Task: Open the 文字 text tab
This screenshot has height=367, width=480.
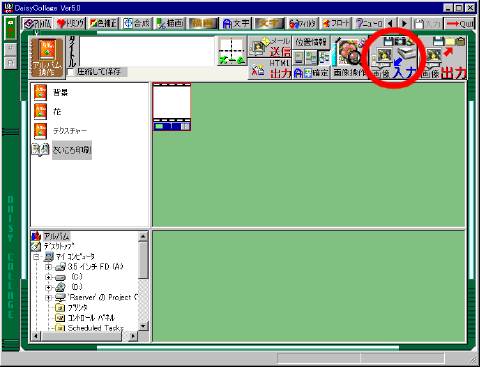Action: coord(236,24)
